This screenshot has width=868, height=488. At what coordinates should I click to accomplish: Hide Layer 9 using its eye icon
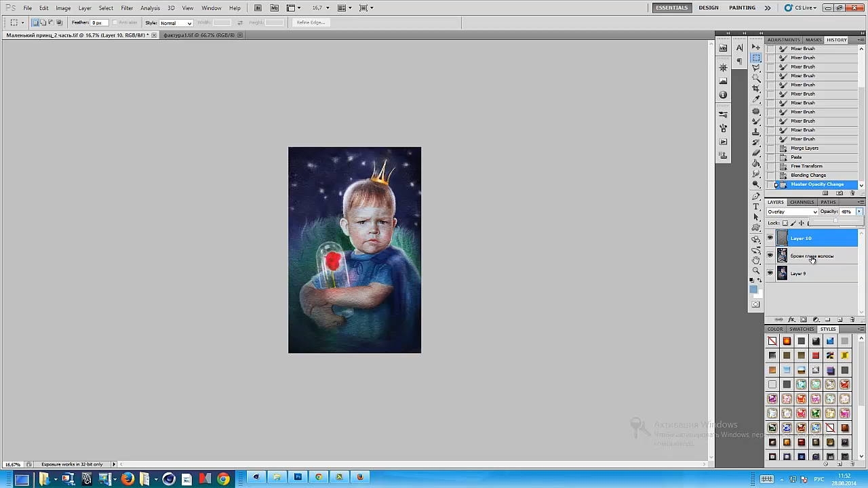tap(770, 273)
